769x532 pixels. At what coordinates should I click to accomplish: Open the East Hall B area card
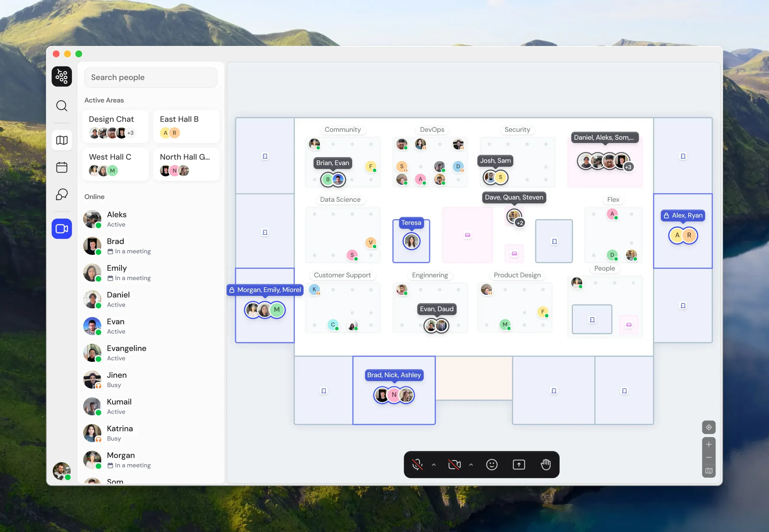pos(186,127)
